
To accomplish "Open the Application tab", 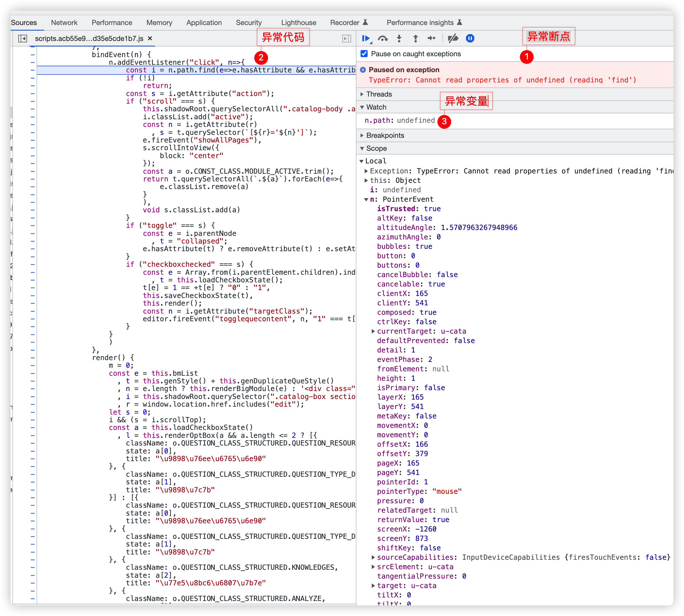I will click(204, 22).
